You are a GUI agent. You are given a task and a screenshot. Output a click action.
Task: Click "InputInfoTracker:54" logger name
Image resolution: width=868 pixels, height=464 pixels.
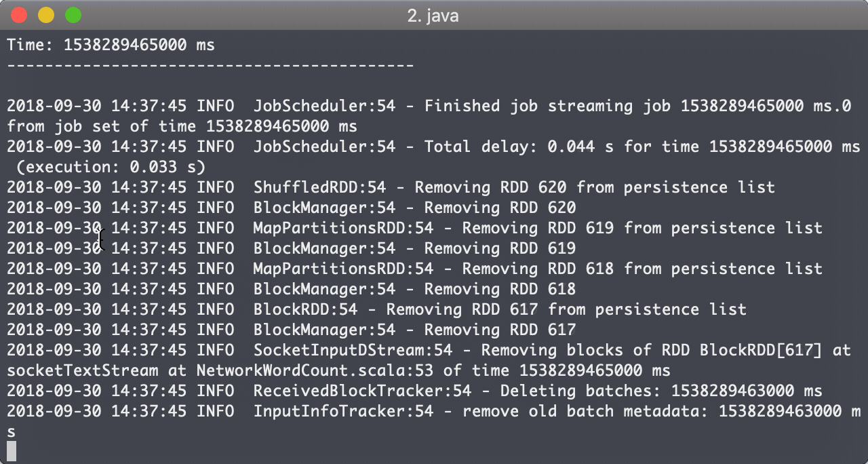point(344,412)
